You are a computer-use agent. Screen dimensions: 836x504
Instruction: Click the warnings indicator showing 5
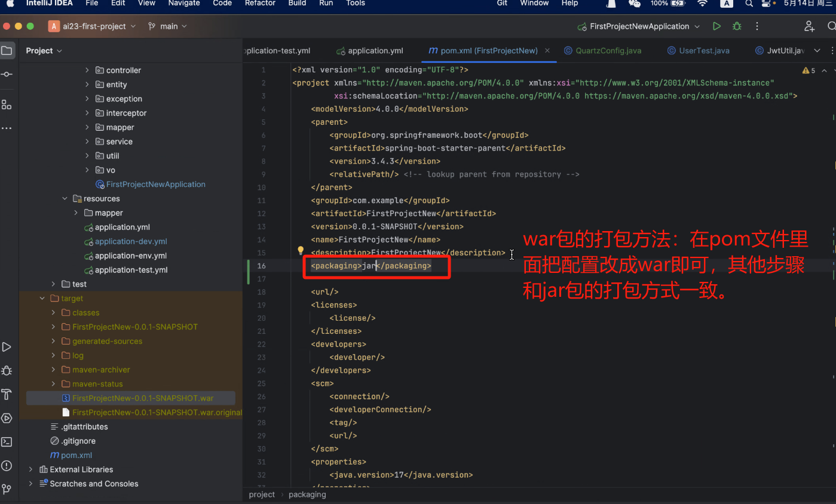pyautogui.click(x=809, y=70)
